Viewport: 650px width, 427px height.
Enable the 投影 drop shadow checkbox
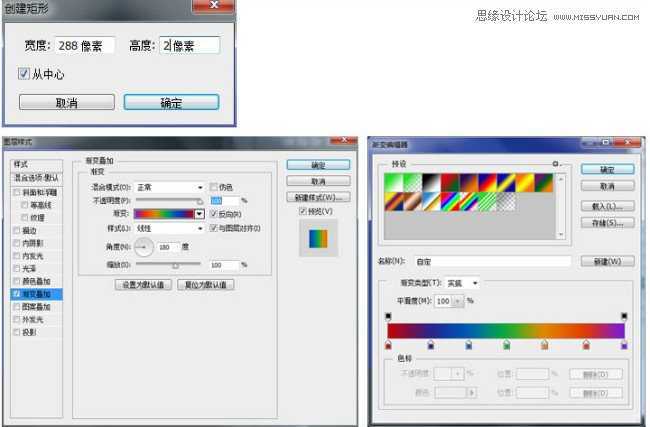click(x=17, y=332)
